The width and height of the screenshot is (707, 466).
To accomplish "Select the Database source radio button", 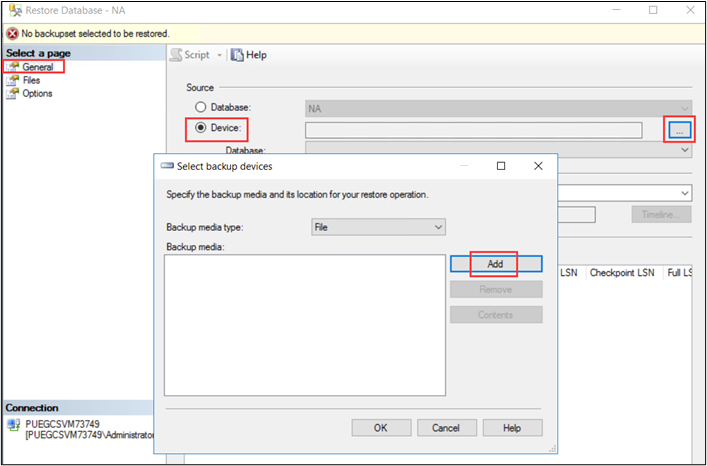I will pos(200,107).
